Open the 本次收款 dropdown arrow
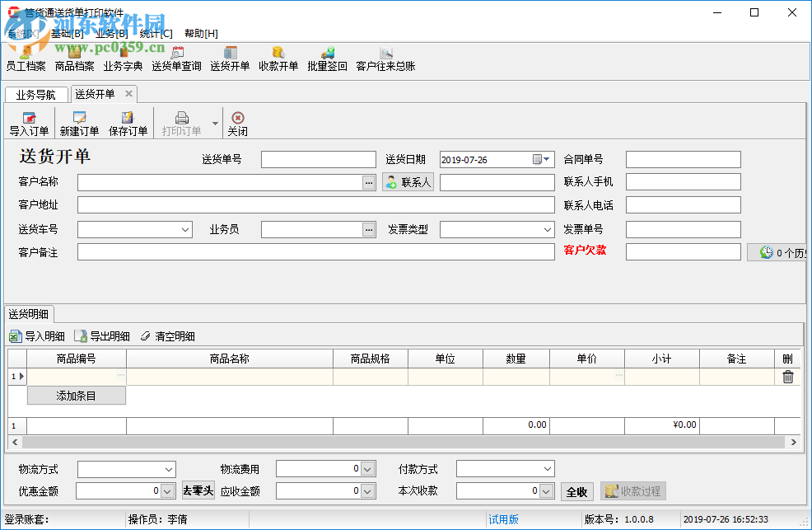Image resolution: width=812 pixels, height=530 pixels. (x=547, y=491)
